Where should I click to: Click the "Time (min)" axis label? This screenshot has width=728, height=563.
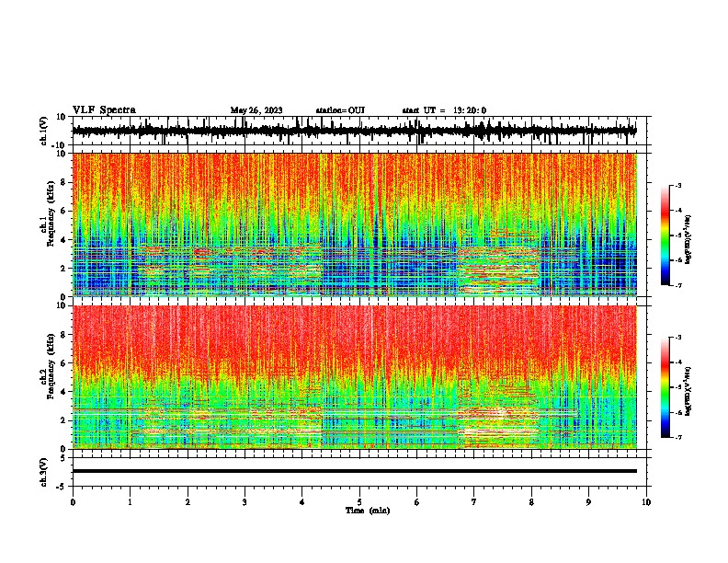(368, 511)
